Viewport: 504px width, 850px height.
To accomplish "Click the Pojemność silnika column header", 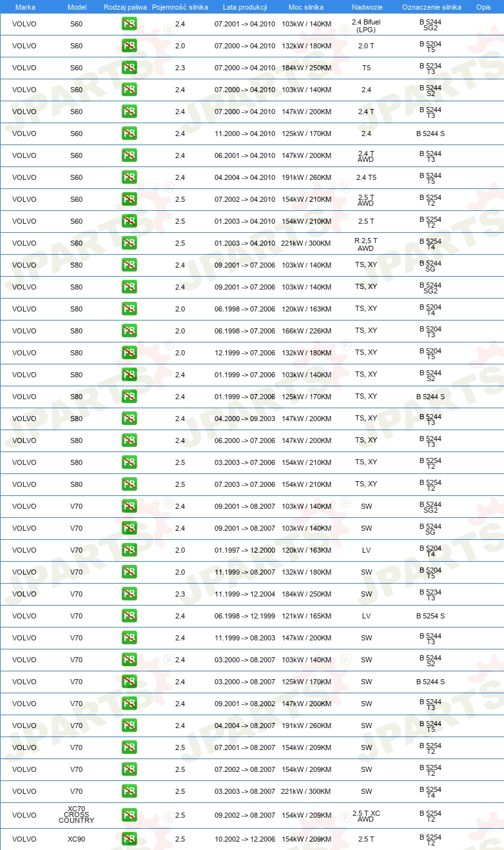I will pos(180,7).
